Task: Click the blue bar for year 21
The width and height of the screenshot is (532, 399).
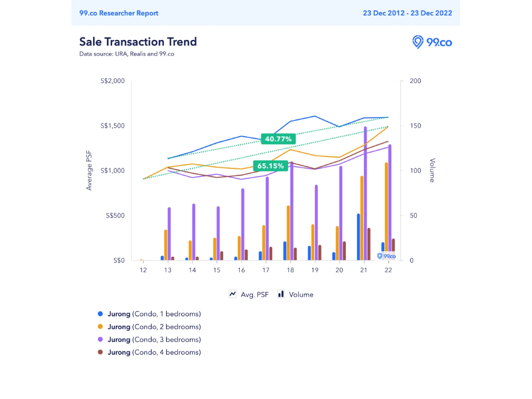Action: [358, 237]
